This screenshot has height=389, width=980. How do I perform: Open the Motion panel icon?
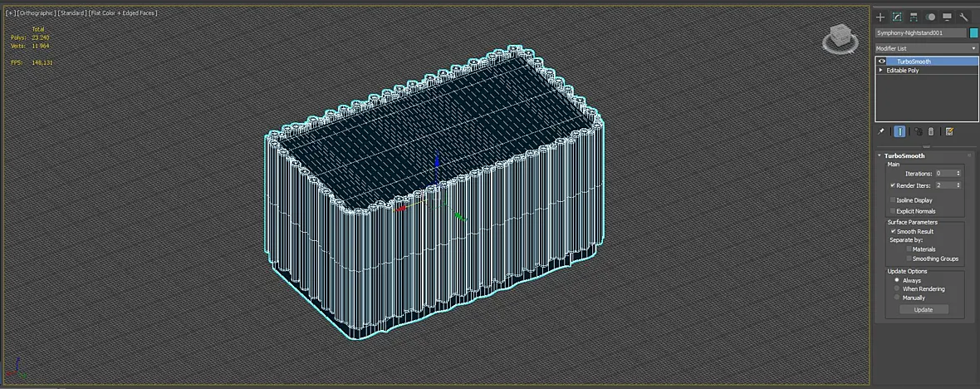click(x=931, y=17)
